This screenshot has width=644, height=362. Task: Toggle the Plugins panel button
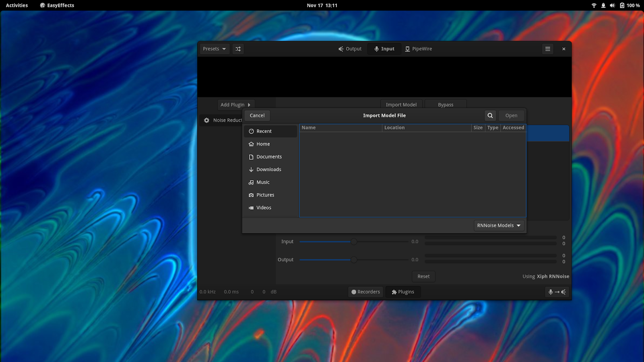point(403,292)
